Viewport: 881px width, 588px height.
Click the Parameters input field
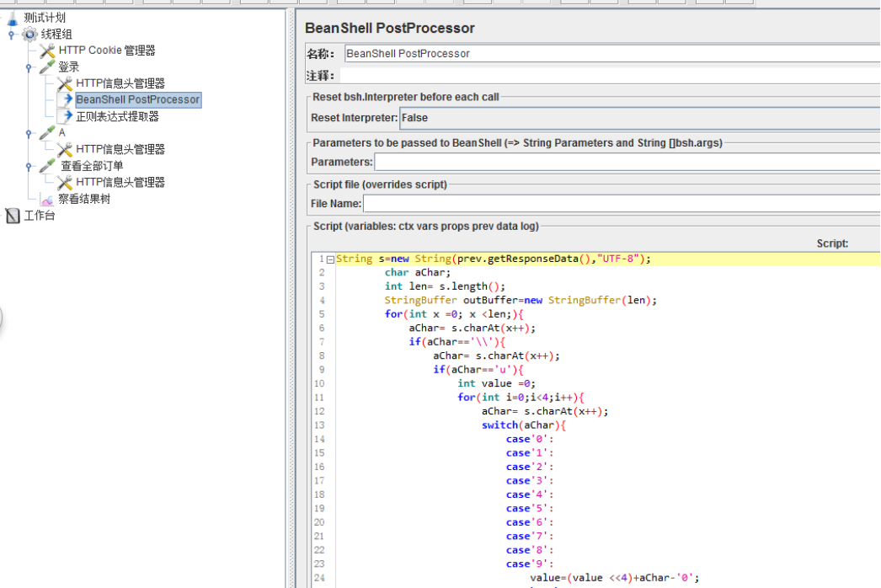click(x=627, y=163)
